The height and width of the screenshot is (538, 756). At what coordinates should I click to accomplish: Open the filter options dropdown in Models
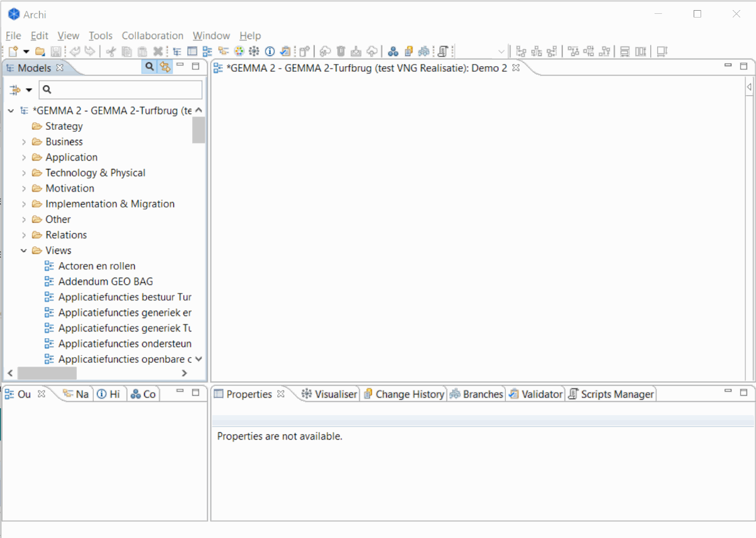(29, 90)
